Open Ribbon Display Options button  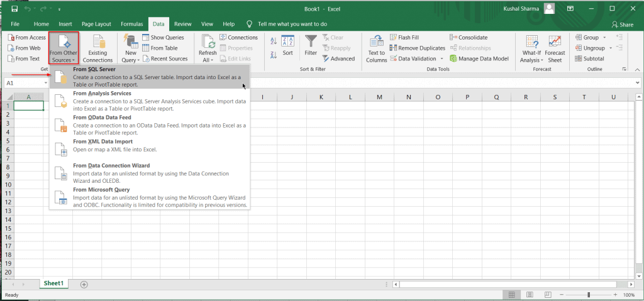coord(570,9)
